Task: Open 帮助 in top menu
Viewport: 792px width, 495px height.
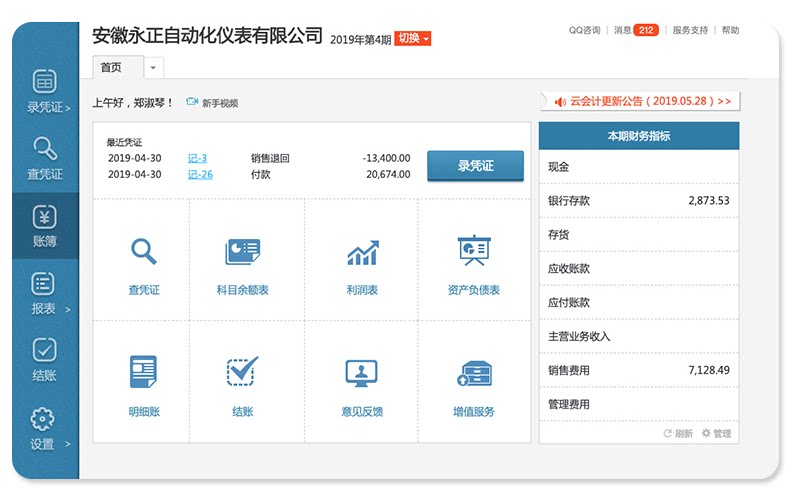Action: (x=730, y=30)
